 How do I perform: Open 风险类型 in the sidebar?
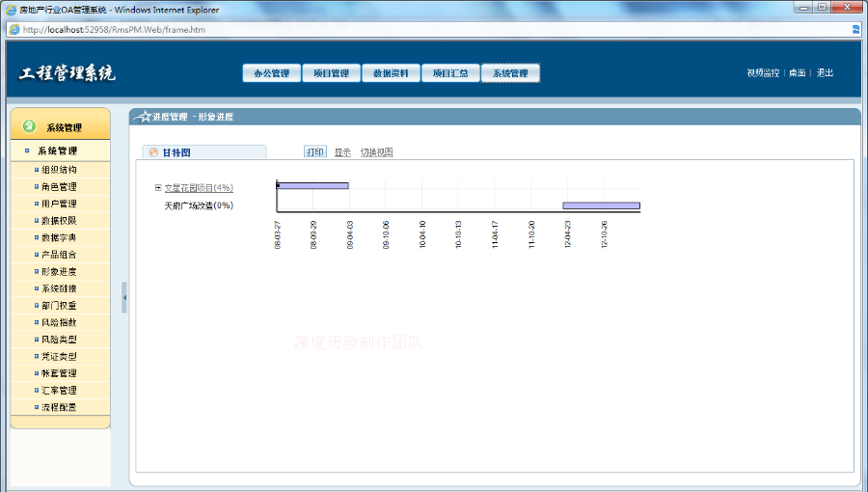(59, 340)
